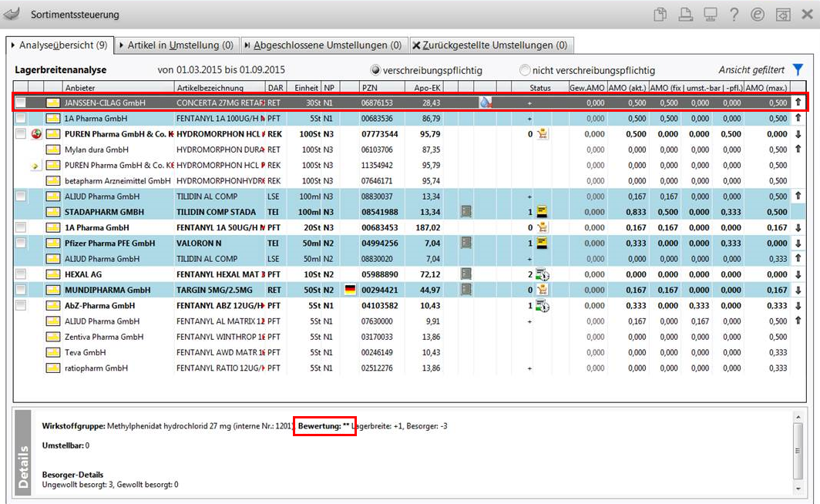Sort by the Anbieter column header
820x504 pixels.
coord(118,88)
